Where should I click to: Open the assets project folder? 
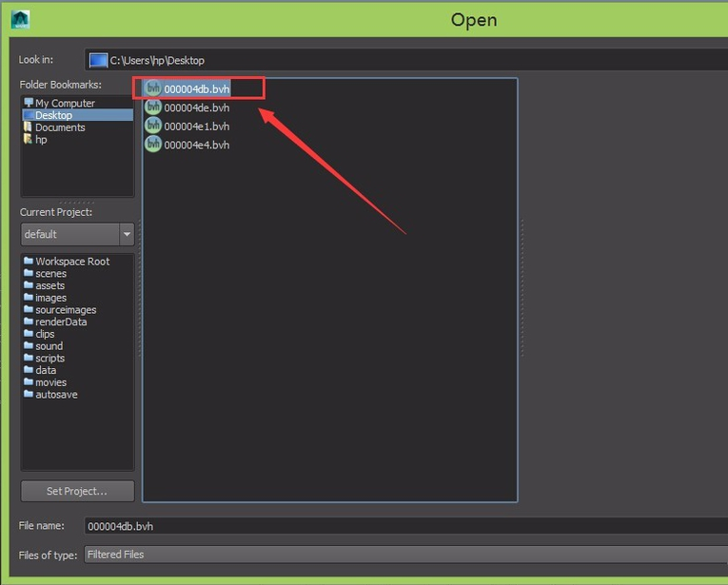[49, 285]
